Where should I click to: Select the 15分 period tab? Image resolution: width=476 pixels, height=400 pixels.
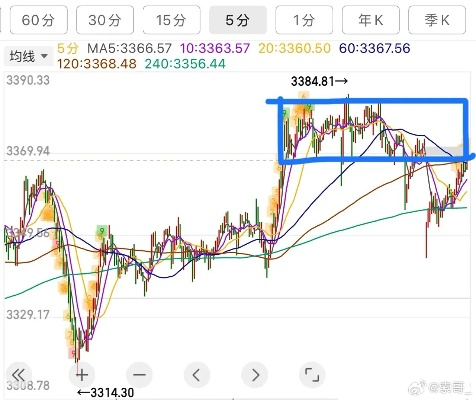172,20
